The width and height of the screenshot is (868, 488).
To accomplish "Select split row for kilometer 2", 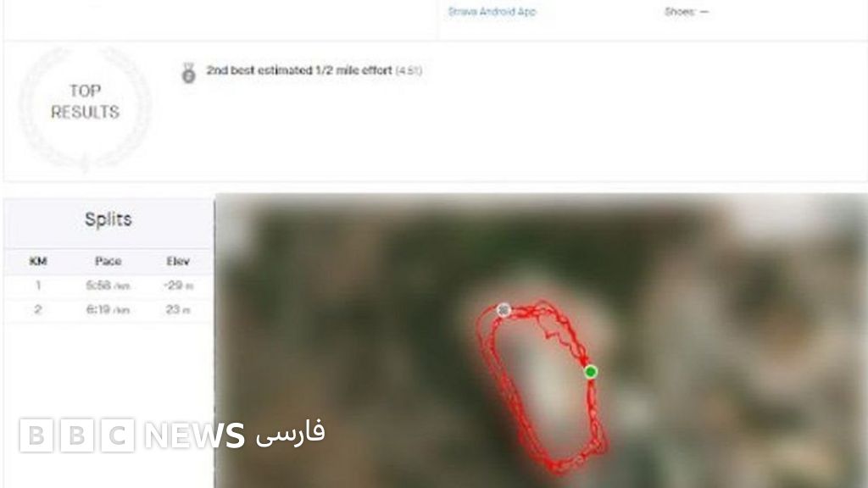I will tap(108, 309).
